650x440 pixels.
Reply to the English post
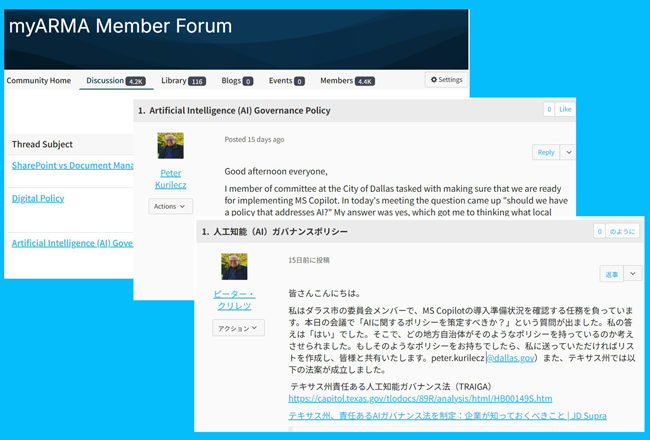pos(546,152)
